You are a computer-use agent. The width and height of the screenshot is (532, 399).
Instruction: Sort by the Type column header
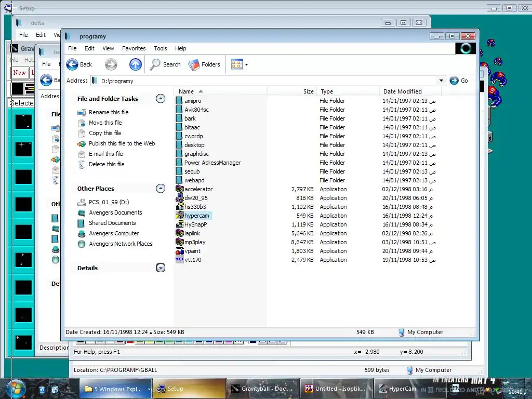click(x=348, y=91)
